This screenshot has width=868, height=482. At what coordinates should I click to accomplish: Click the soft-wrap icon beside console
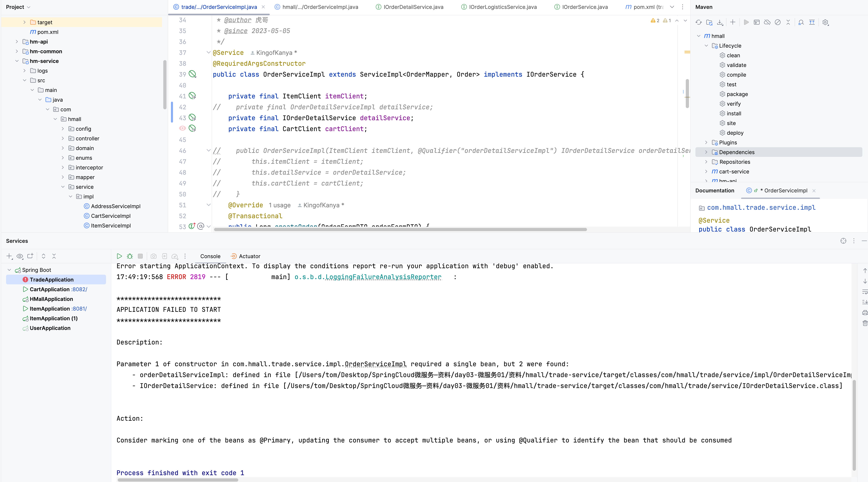[865, 292]
